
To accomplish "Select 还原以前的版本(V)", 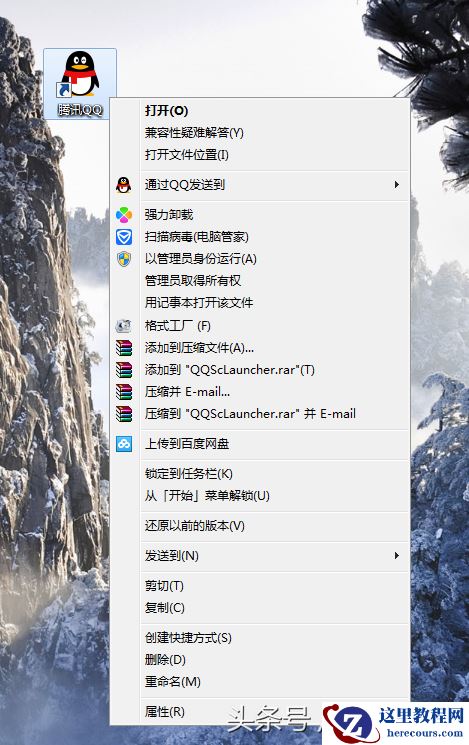I will (260, 526).
